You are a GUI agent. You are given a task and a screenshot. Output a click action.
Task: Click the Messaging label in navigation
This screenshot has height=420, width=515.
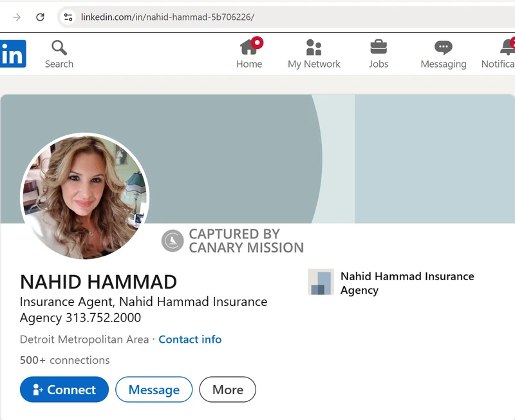click(x=444, y=64)
